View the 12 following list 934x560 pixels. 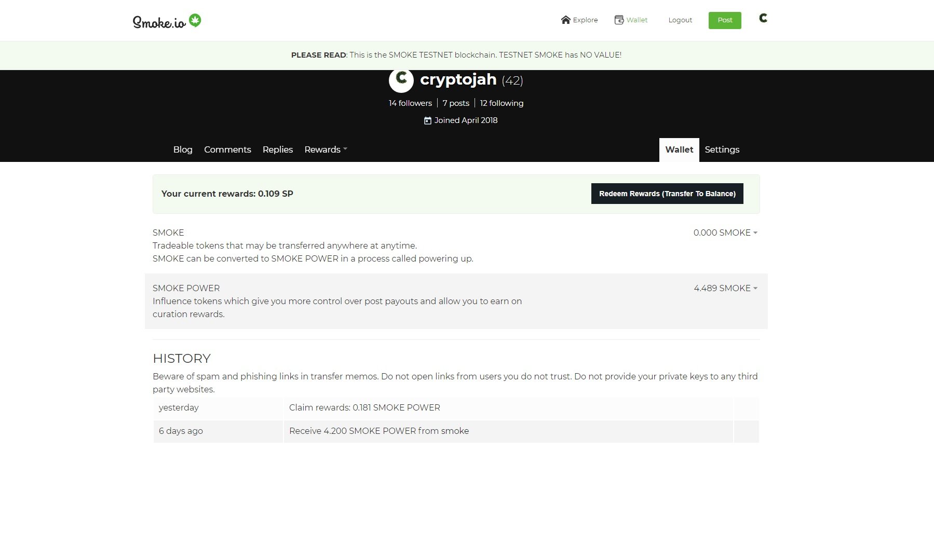click(502, 103)
